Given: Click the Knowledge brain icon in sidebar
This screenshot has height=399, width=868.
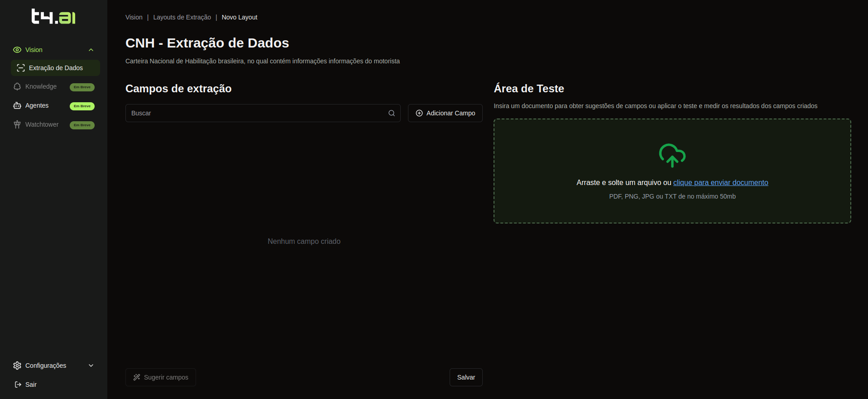Looking at the screenshot, I should click(17, 86).
